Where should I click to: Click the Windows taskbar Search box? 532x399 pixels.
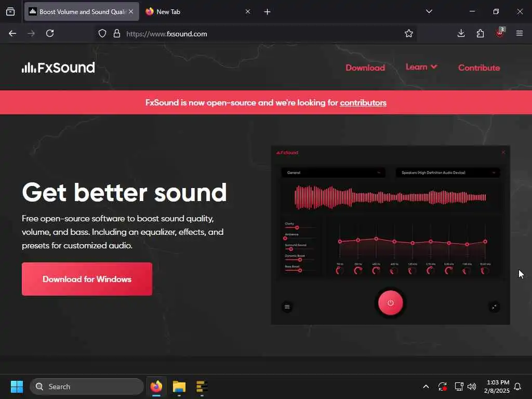pyautogui.click(x=87, y=387)
